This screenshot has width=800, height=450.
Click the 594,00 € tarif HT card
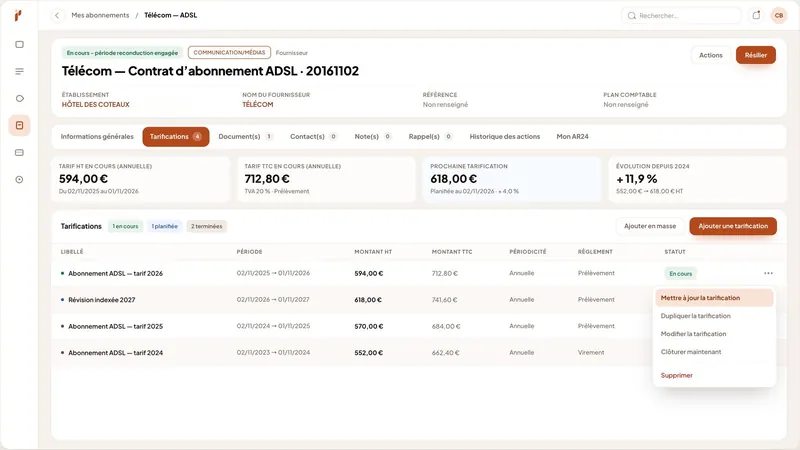click(141, 179)
